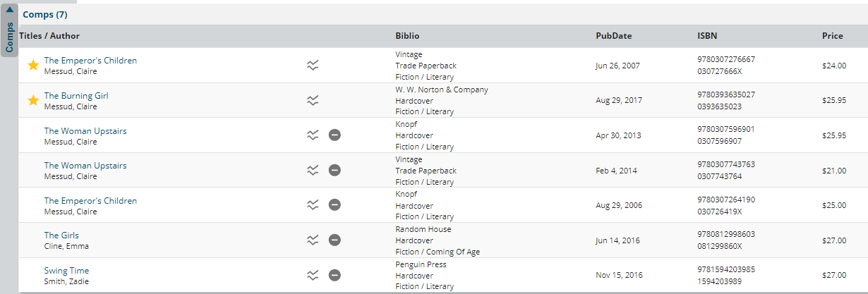Open The Burning Girl title link

pos(76,96)
